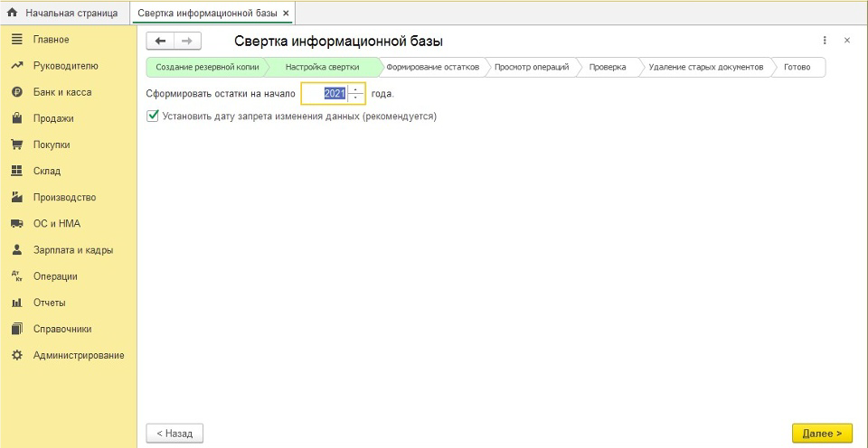Click the Покупки cart icon
The image size is (868, 448).
click(16, 145)
